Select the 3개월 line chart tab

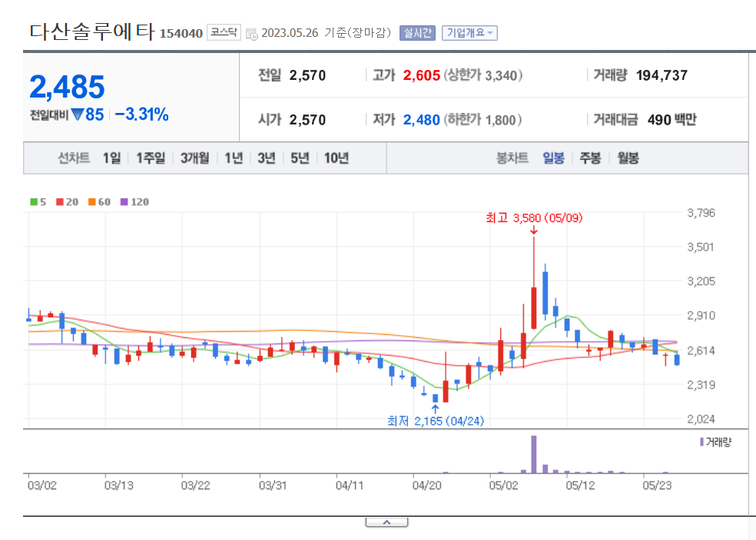195,157
